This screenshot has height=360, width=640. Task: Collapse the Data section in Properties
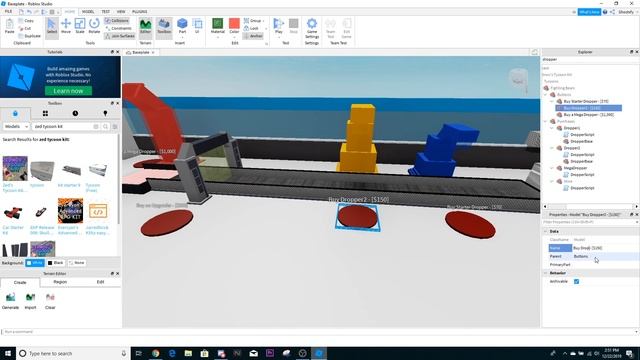(x=546, y=231)
